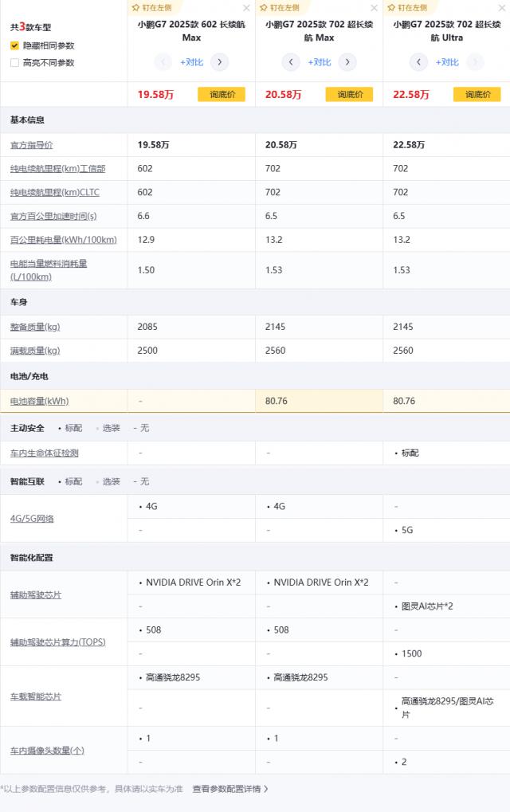Select the 电池/充电 section header
This screenshot has height=812, width=510.
[29, 376]
